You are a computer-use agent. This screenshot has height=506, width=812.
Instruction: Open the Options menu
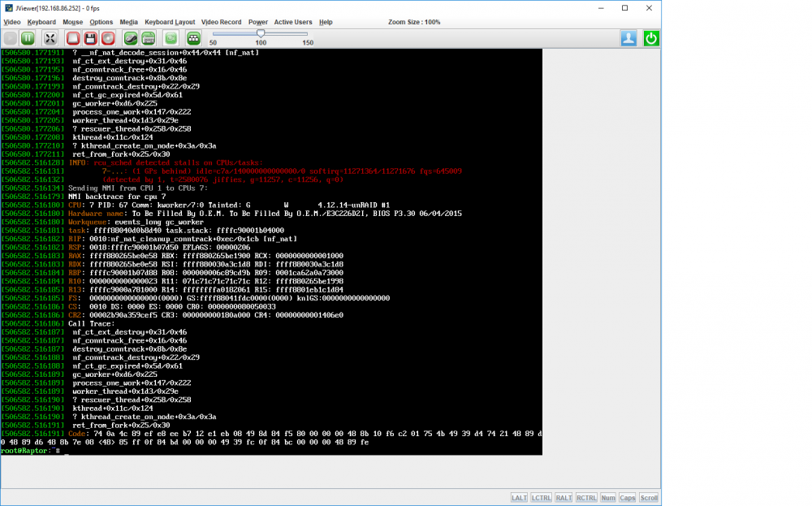(101, 22)
